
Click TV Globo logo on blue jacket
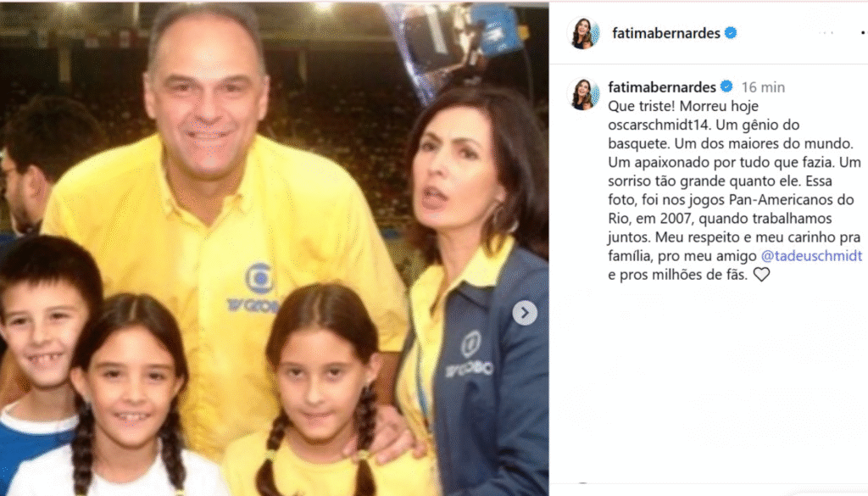pyautogui.click(x=470, y=355)
